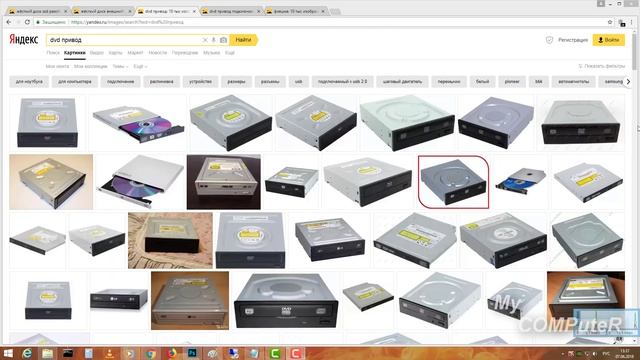Select the 'usb' suggestion chip
The width and height of the screenshot is (640, 360).
pyautogui.click(x=298, y=82)
